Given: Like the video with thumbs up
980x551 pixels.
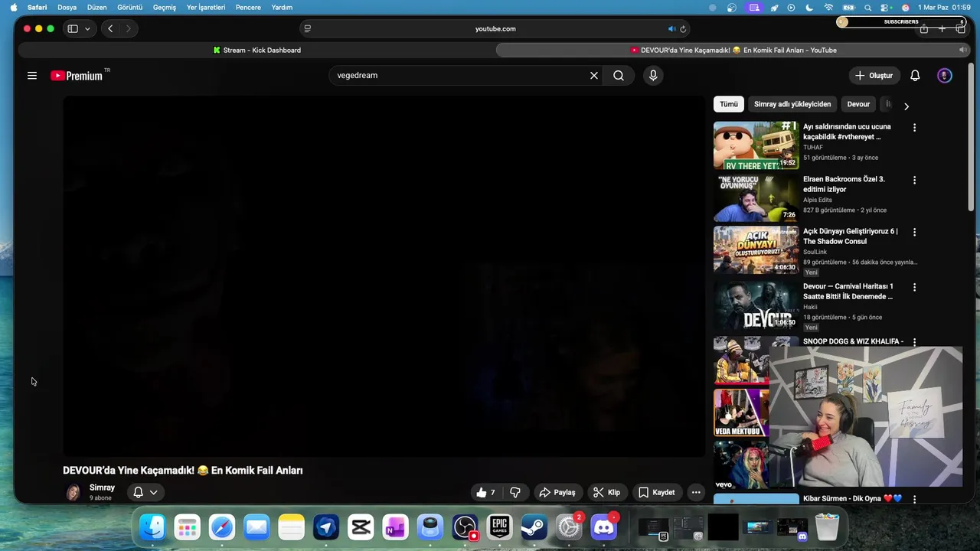Looking at the screenshot, I should [x=485, y=493].
